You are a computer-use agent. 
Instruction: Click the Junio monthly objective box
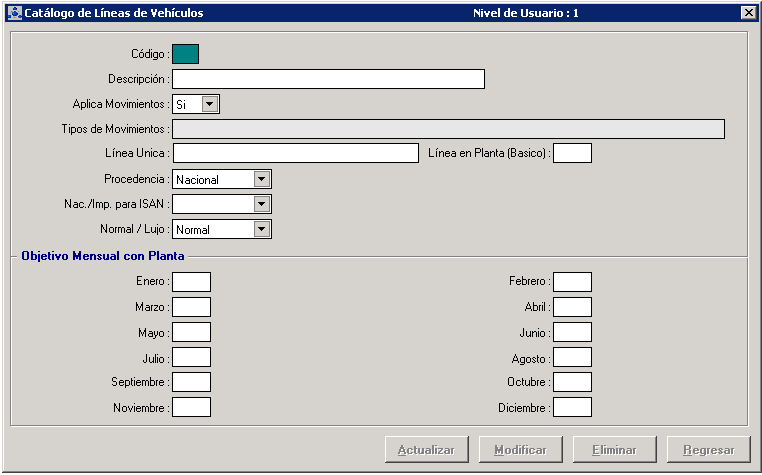coord(572,332)
